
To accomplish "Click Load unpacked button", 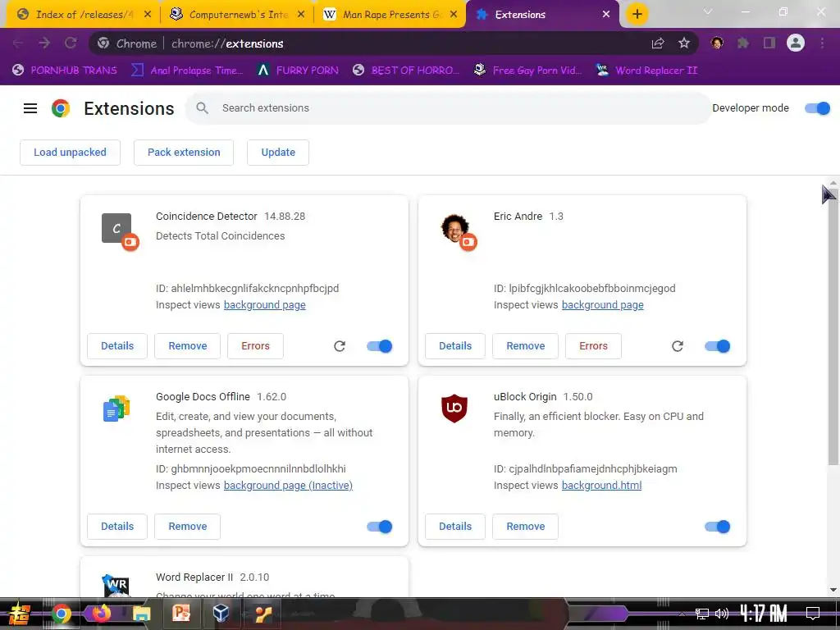I will [x=71, y=153].
